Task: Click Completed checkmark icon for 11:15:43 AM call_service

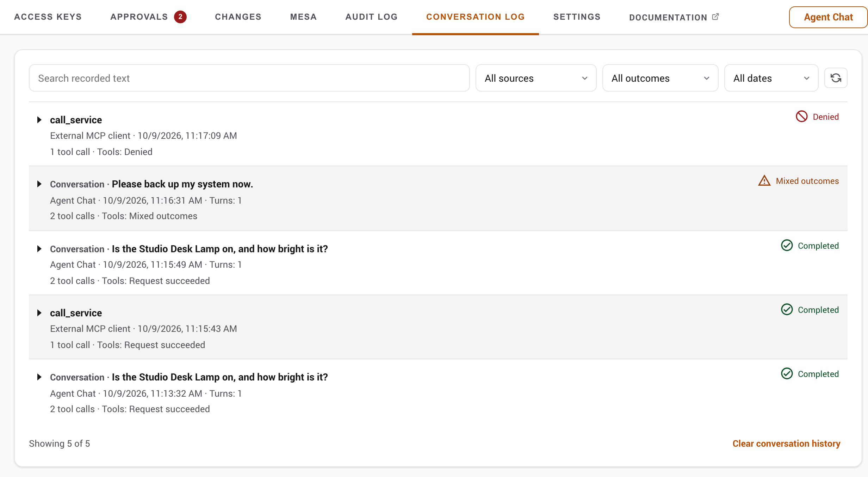Action: click(x=787, y=309)
